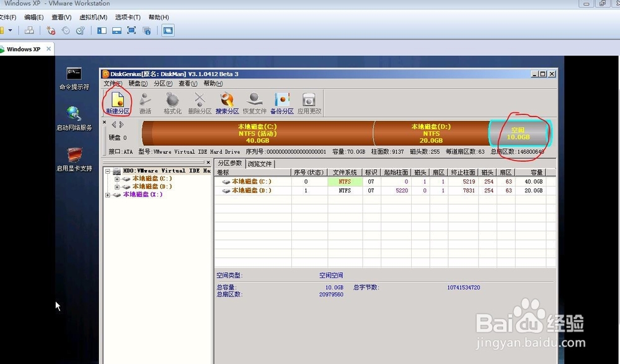Toggle the VMware thumbnail bar icon

click(x=117, y=30)
